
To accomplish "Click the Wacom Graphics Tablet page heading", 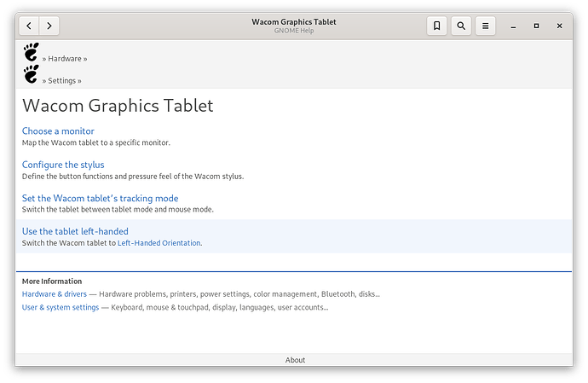I will coord(118,106).
